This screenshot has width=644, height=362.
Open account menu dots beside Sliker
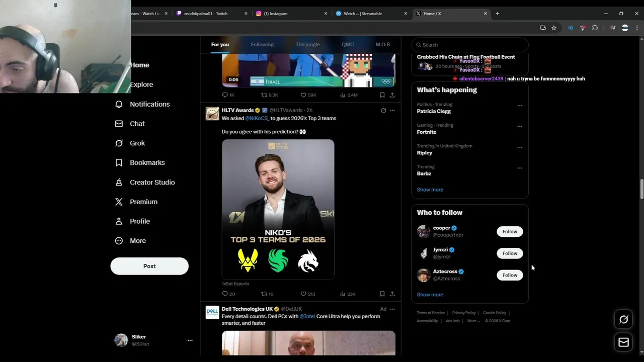(190, 340)
